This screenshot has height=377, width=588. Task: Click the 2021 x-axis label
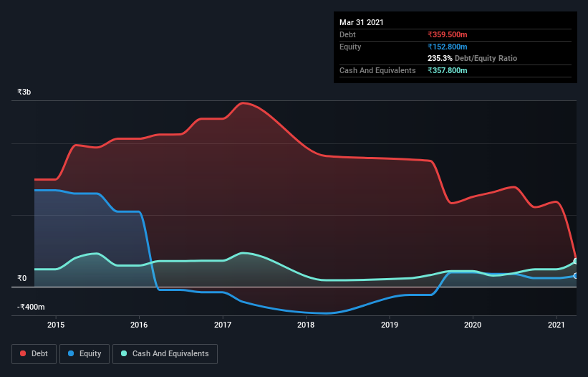click(556, 325)
